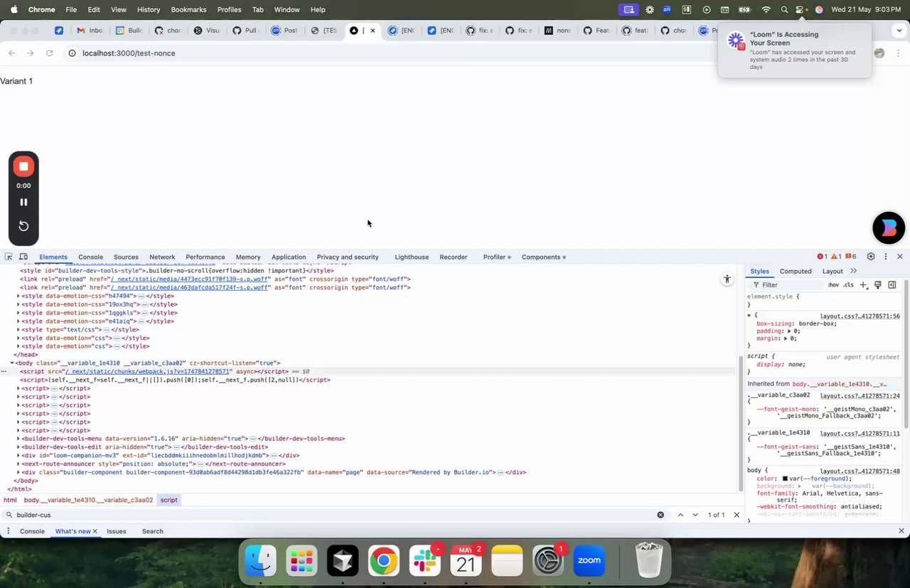Screen dimensions: 910x588
Task: Pause the Loom recording
Action: 23,202
